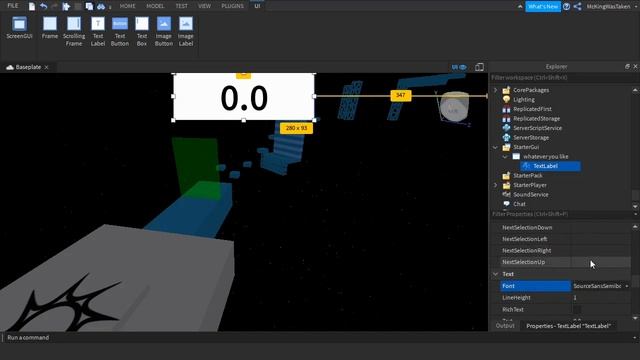This screenshot has height=360, width=640.
Task: Select the Properties - TextLabel tab
Action: pyautogui.click(x=568, y=326)
